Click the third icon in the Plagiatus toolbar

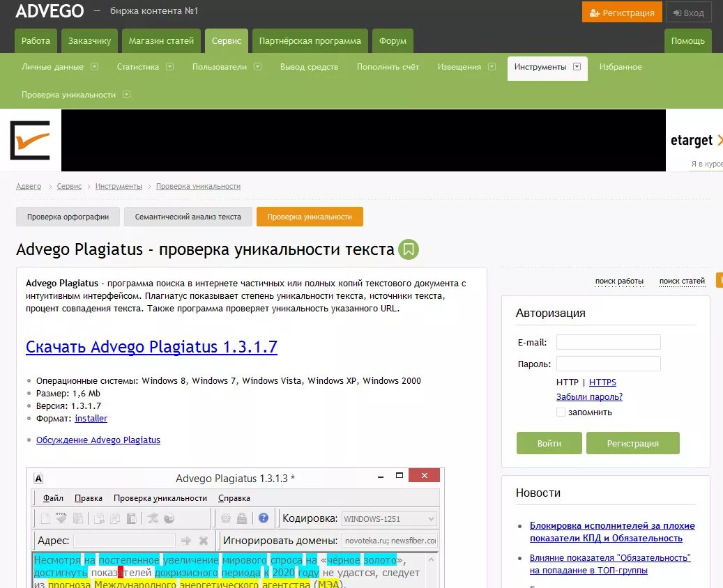pyautogui.click(x=78, y=518)
